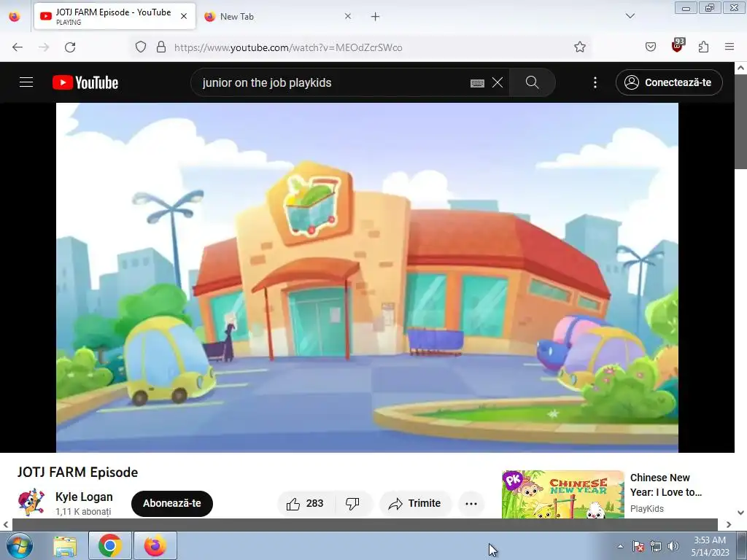Clear the search query with X
Screen dimensions: 747x560
point(498,82)
